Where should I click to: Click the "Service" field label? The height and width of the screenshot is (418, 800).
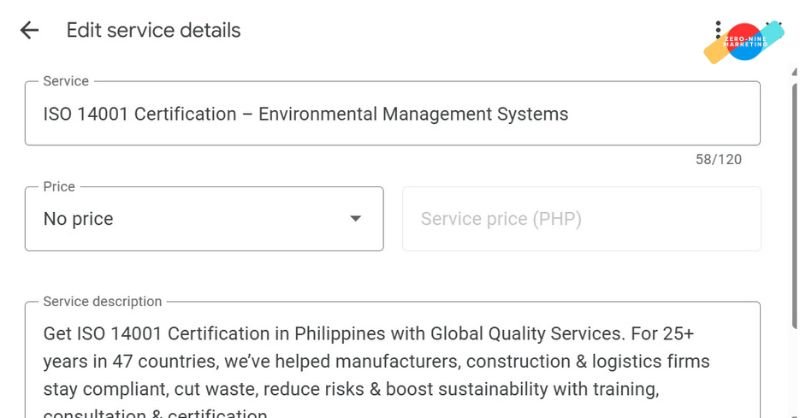pos(66,81)
